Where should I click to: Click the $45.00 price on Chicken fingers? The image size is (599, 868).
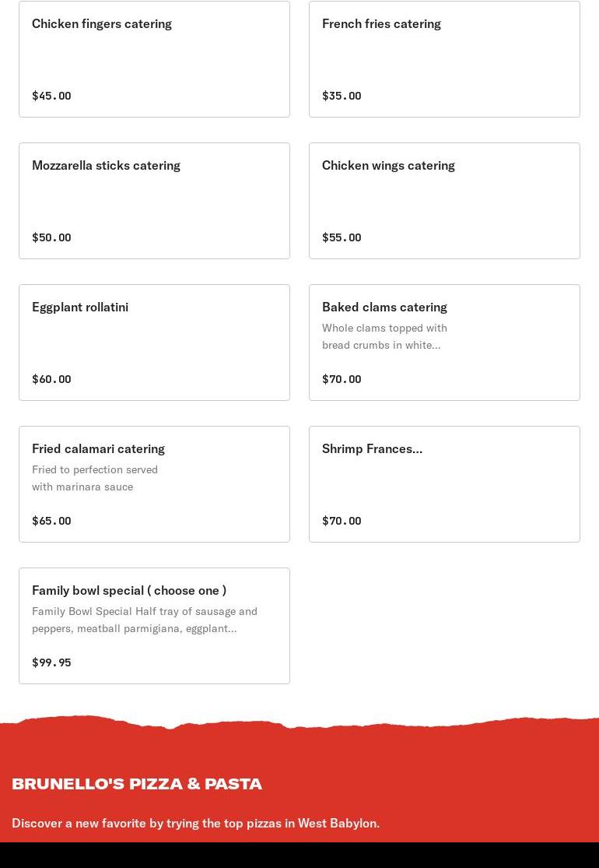click(51, 96)
